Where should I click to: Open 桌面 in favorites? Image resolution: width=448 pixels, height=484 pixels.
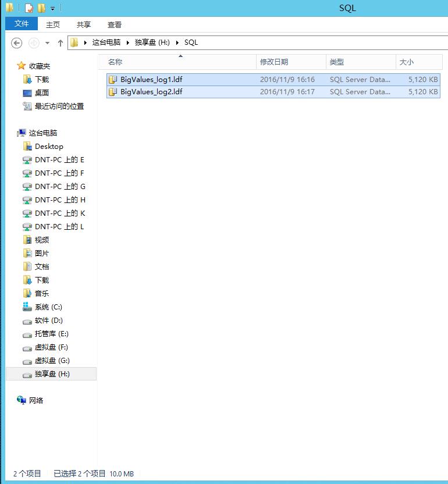(42, 93)
